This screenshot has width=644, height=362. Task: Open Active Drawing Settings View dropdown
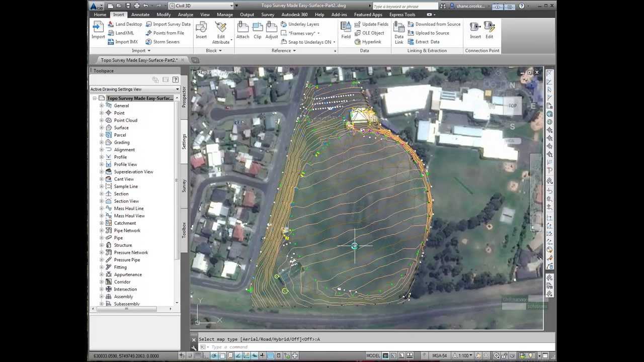pyautogui.click(x=135, y=89)
